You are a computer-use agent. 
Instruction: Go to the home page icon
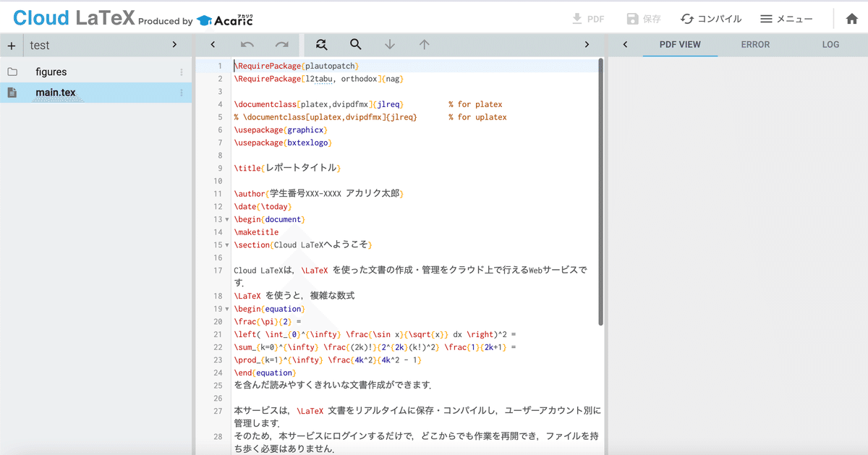[x=852, y=19]
